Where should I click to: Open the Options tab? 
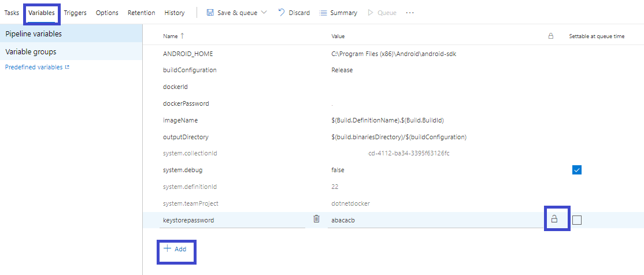tap(107, 13)
